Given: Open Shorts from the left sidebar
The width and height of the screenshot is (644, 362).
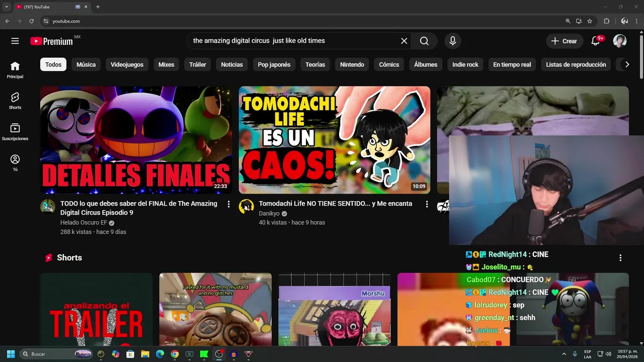Looking at the screenshot, I should pos(15,101).
